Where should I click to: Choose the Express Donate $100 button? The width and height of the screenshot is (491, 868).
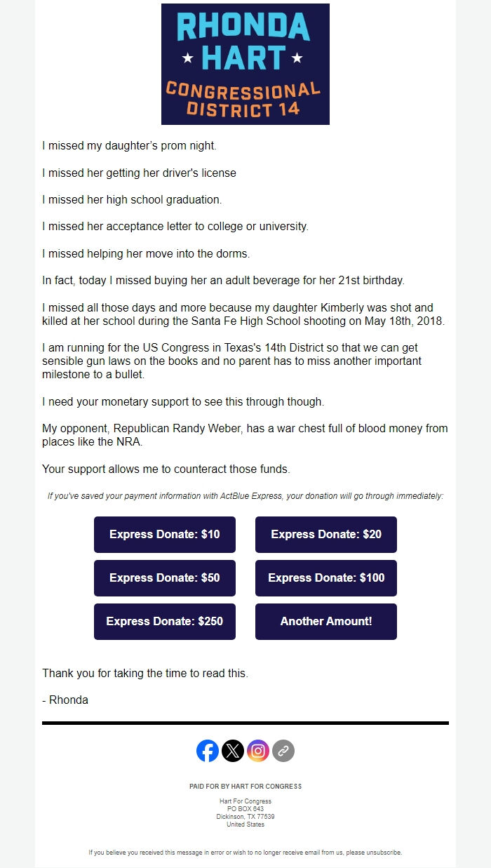[x=326, y=578]
